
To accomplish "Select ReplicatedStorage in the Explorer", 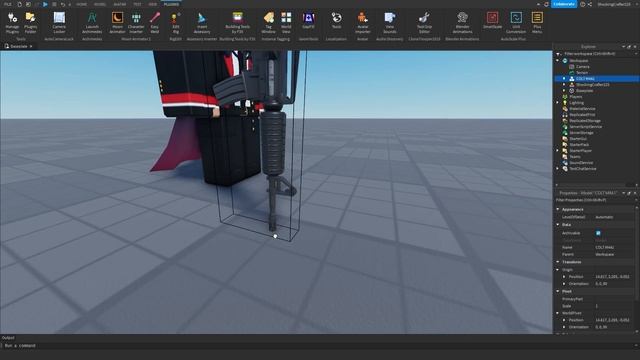I will (x=585, y=121).
